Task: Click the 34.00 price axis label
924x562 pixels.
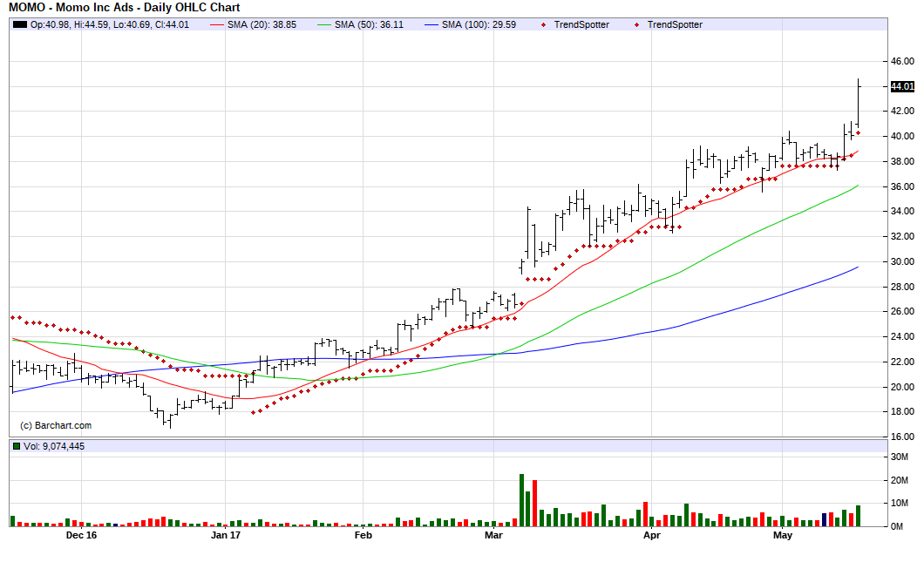Action: tap(902, 211)
